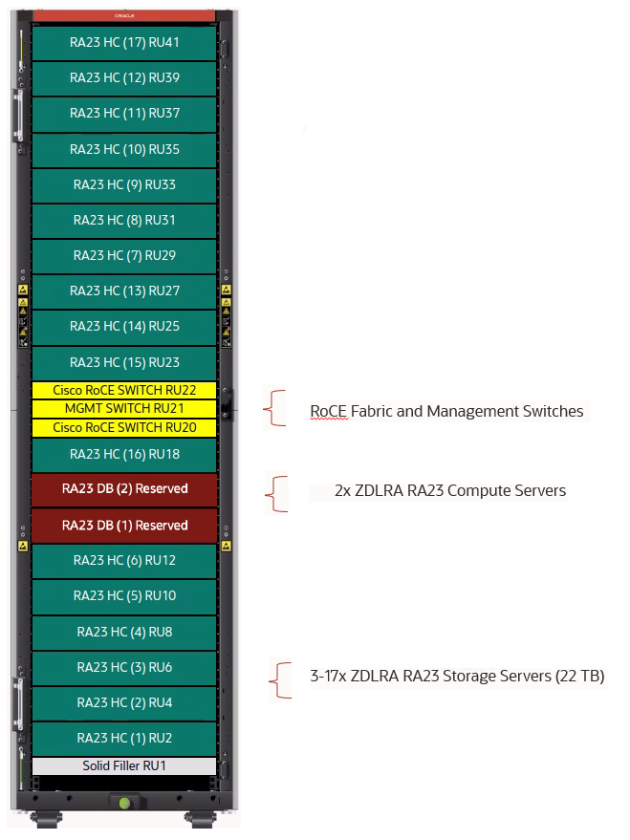The height and width of the screenshot is (840, 630).
Task: Click the red Oracle header bar atop rack
Action: coord(124,15)
